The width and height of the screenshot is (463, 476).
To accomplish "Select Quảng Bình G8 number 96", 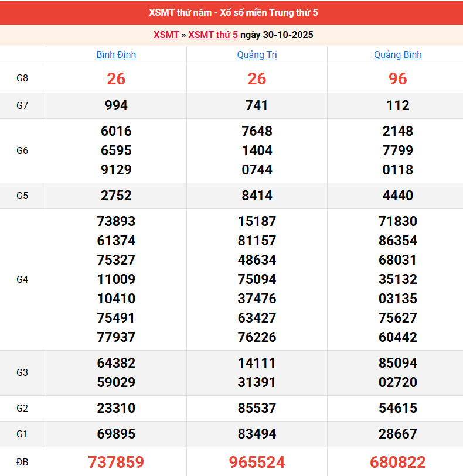I will pyautogui.click(x=397, y=78).
